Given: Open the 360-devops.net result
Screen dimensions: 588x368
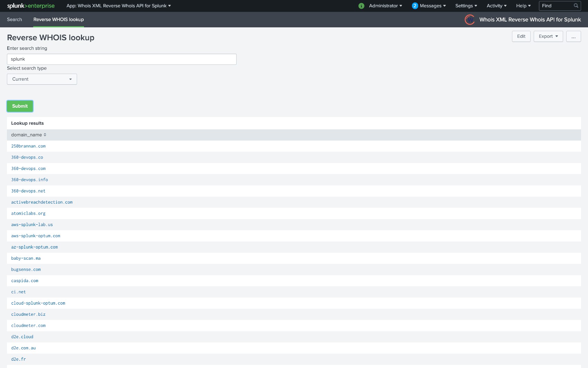Looking at the screenshot, I should (x=28, y=191).
